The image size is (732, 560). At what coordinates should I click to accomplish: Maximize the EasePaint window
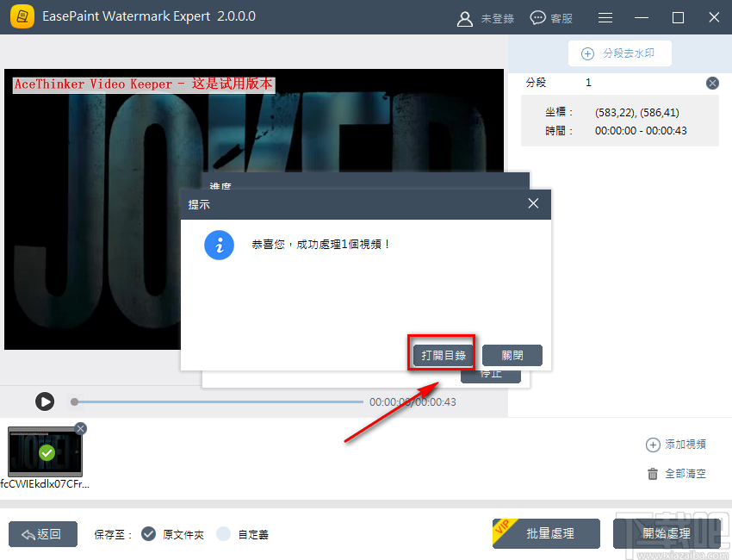tap(678, 18)
